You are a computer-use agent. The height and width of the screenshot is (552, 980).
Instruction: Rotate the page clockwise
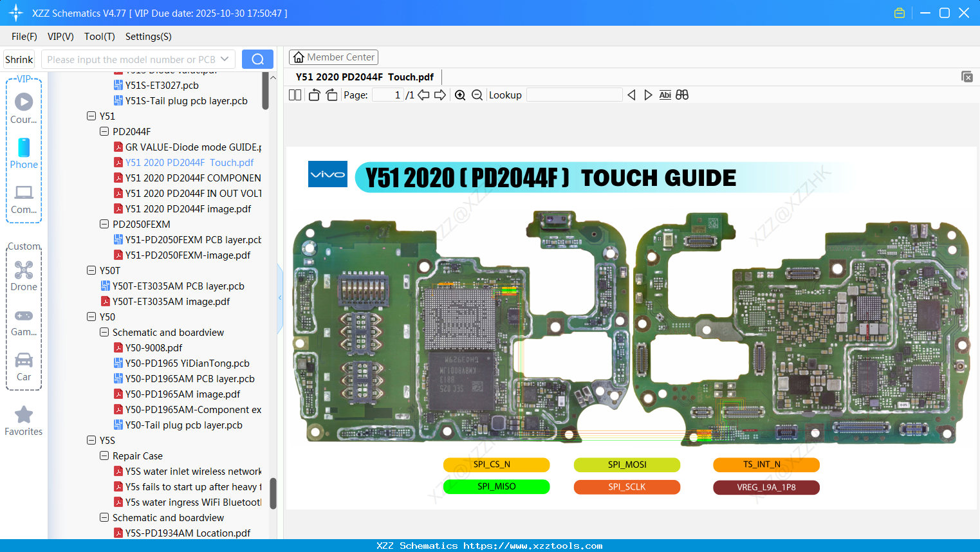[331, 95]
